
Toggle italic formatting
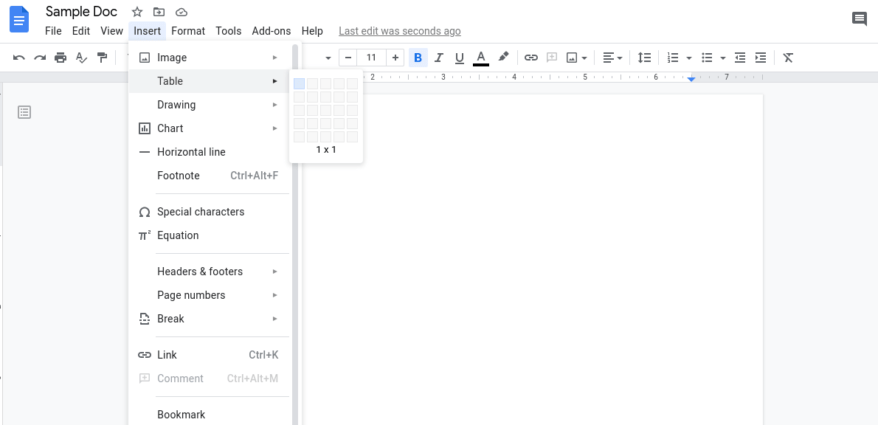point(439,57)
